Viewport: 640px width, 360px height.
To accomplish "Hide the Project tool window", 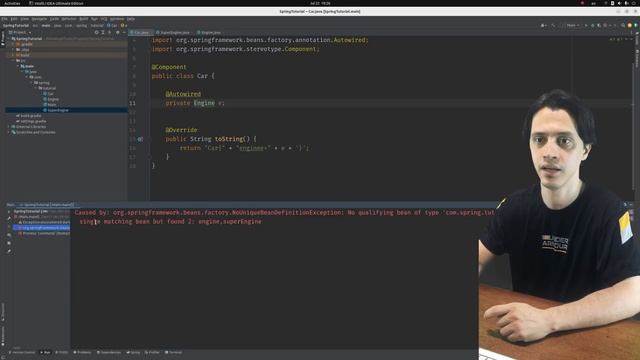I will pos(124,32).
